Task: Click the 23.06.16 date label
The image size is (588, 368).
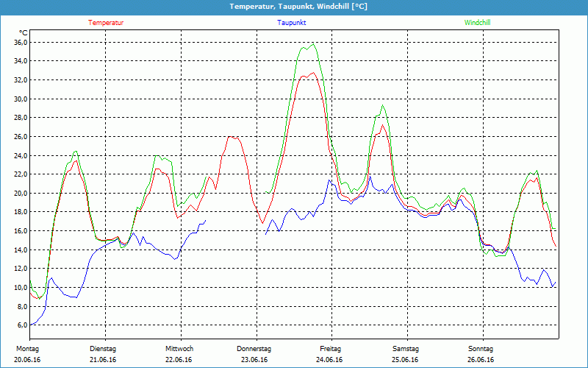Action: [254, 360]
